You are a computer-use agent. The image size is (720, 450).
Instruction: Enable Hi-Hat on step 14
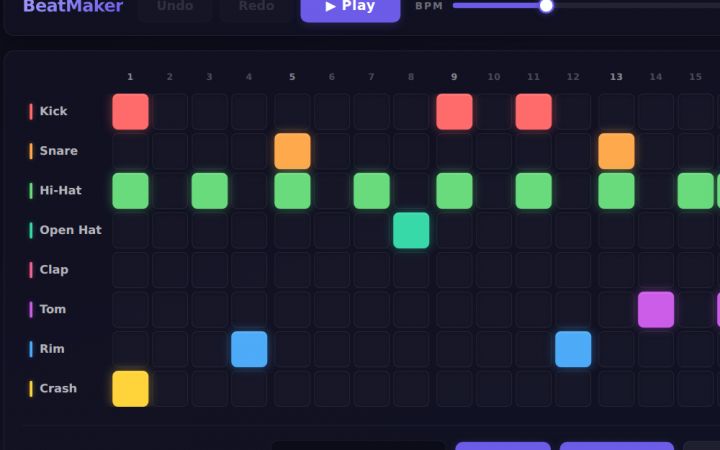click(656, 191)
